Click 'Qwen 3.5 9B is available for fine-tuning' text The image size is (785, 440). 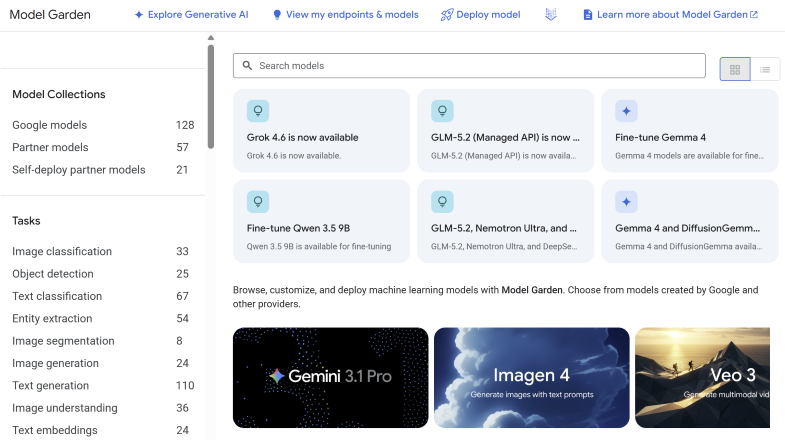(x=319, y=246)
